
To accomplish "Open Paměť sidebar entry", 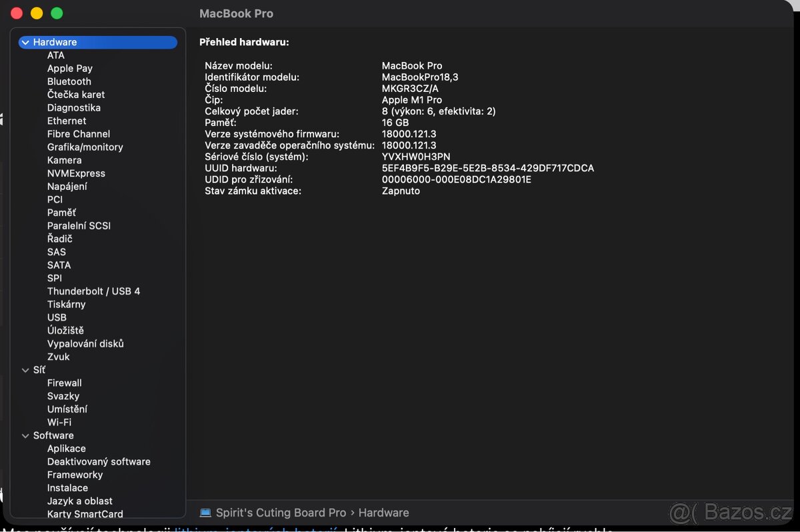I will (x=61, y=213).
